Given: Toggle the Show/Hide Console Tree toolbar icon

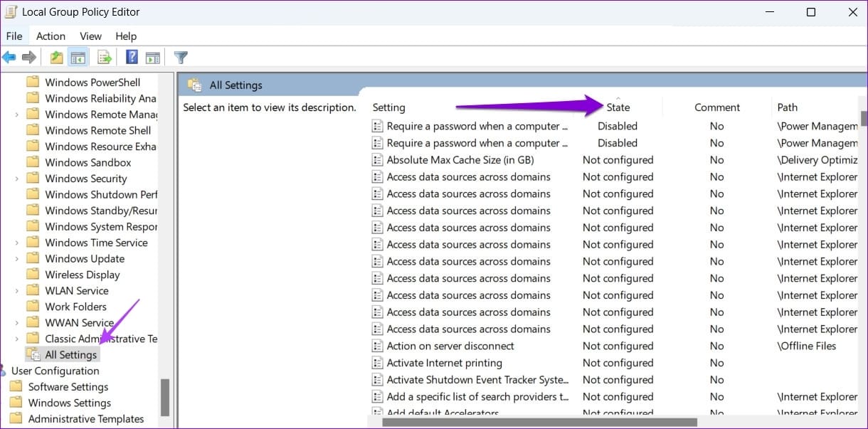Looking at the screenshot, I should 78,57.
